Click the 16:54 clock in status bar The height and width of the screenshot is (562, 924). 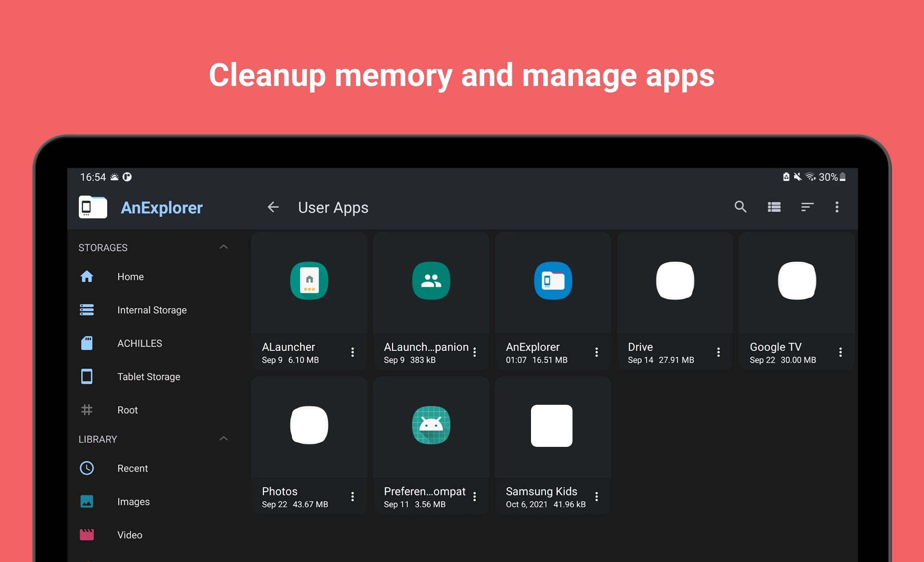point(93,177)
